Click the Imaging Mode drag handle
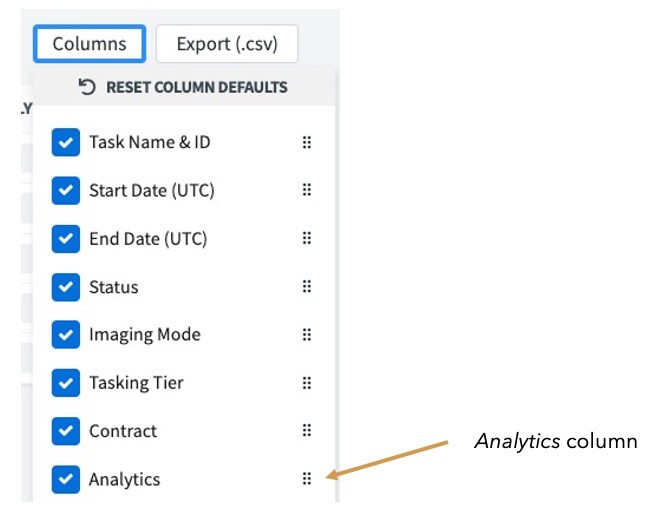 pos(307,335)
